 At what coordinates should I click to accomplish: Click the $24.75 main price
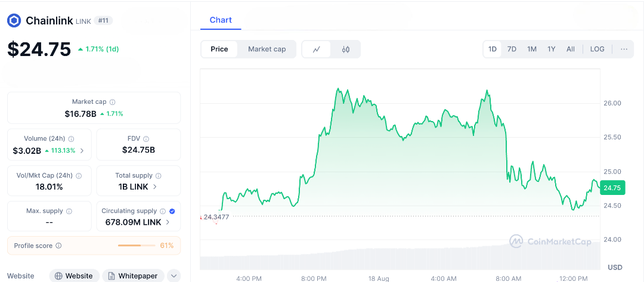[x=39, y=49]
